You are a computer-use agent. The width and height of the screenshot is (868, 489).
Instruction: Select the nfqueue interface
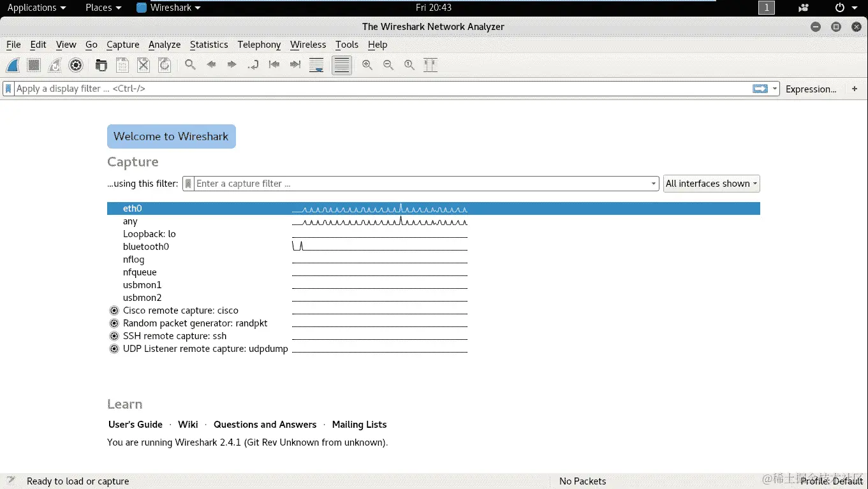(434, 272)
